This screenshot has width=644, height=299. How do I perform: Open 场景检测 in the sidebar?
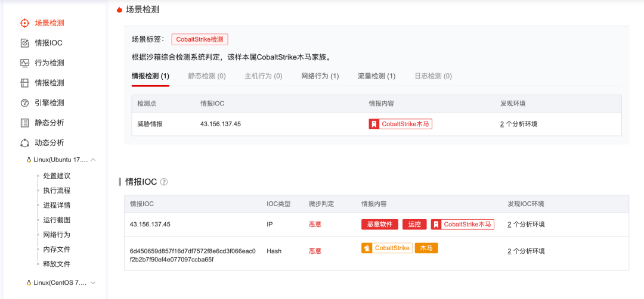click(x=49, y=23)
